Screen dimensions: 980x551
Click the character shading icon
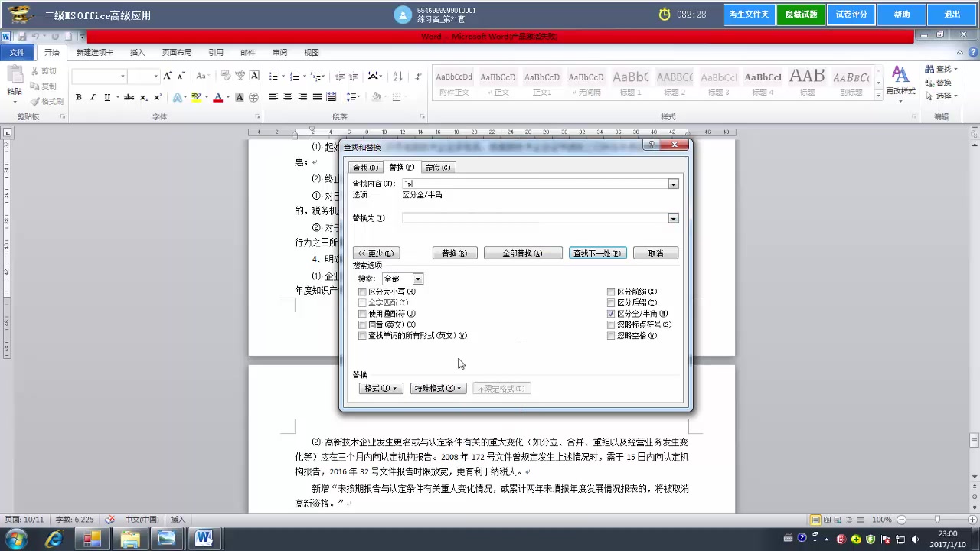click(x=240, y=97)
